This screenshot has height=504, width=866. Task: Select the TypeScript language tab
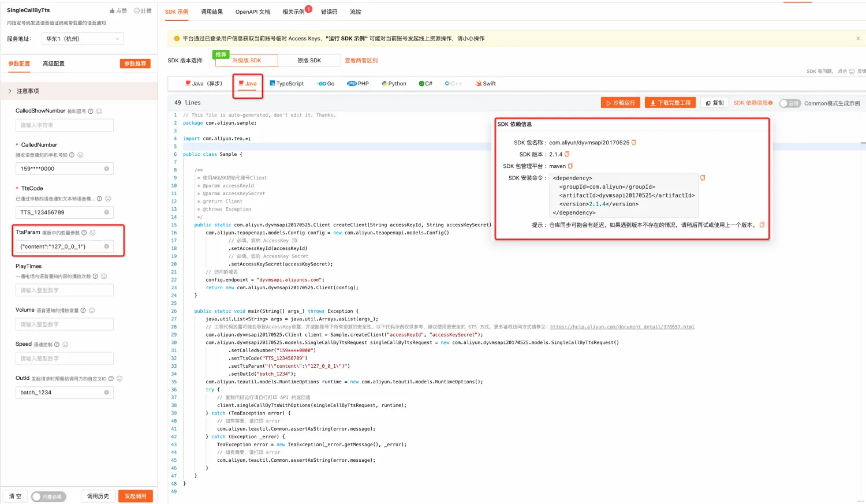(x=287, y=84)
